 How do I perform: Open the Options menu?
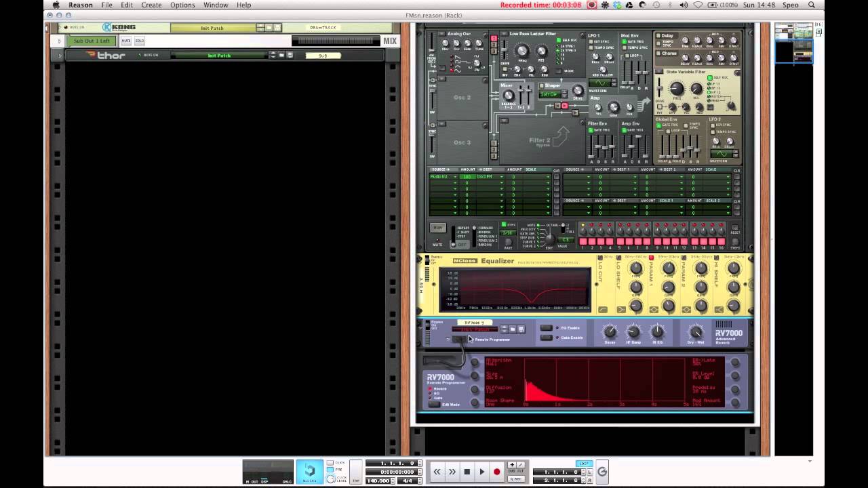[182, 5]
